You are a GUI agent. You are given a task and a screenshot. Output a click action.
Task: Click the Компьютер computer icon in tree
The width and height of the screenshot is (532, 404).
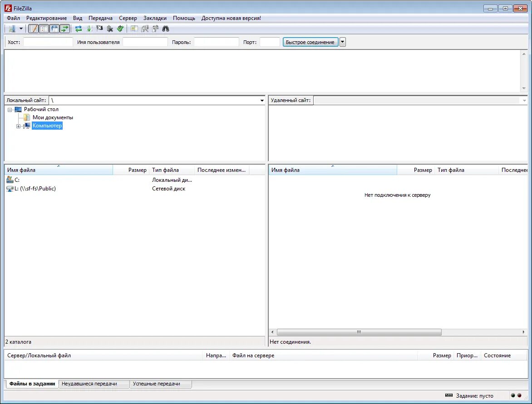click(27, 126)
